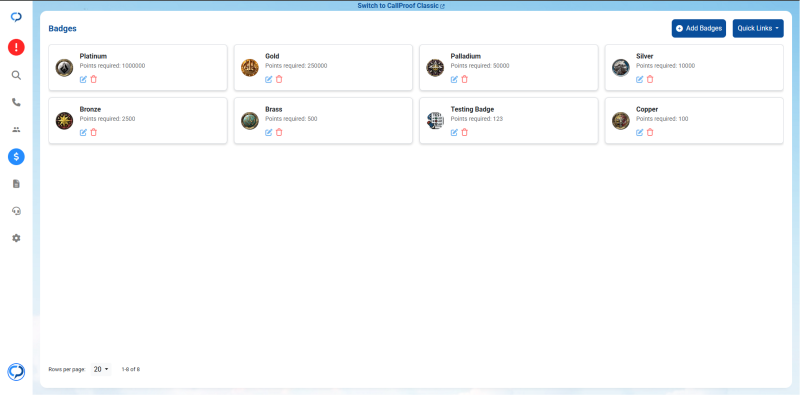This screenshot has height=395, width=800.
Task: Open the contacts people icon
Action: (16, 130)
